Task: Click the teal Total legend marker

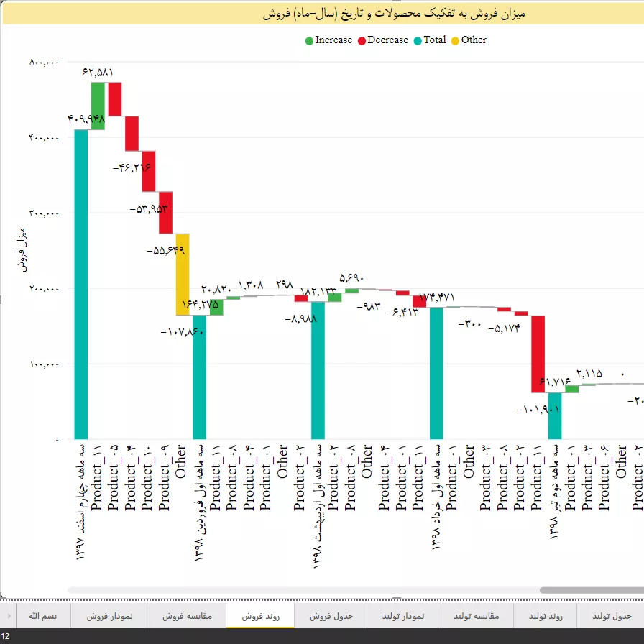Action: tap(418, 40)
